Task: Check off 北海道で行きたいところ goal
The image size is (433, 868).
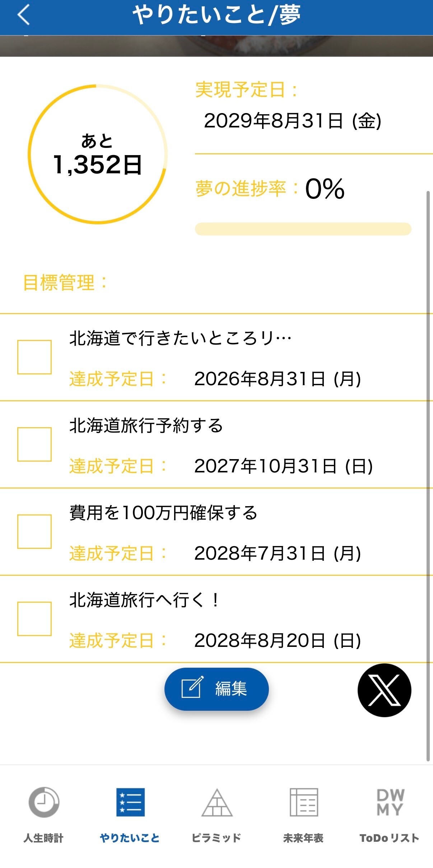Action: pos(34,357)
